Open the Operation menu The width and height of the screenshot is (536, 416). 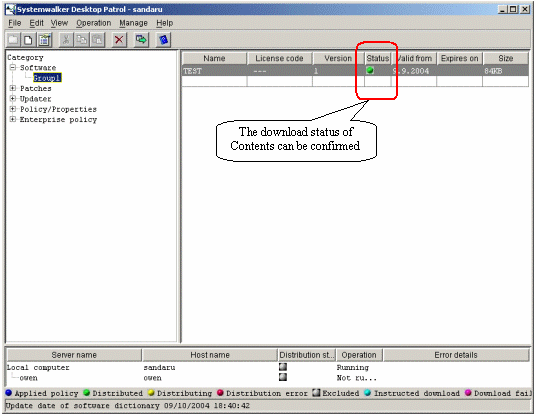pyautogui.click(x=94, y=23)
